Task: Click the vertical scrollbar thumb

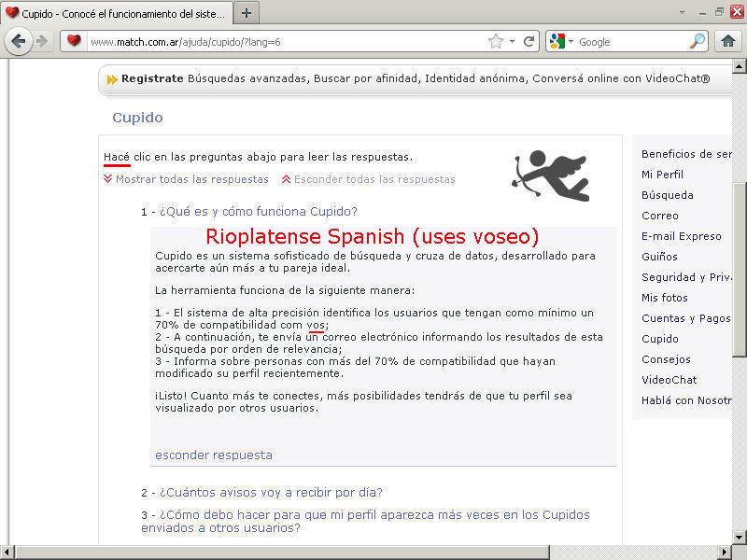Action: pyautogui.click(x=739, y=270)
